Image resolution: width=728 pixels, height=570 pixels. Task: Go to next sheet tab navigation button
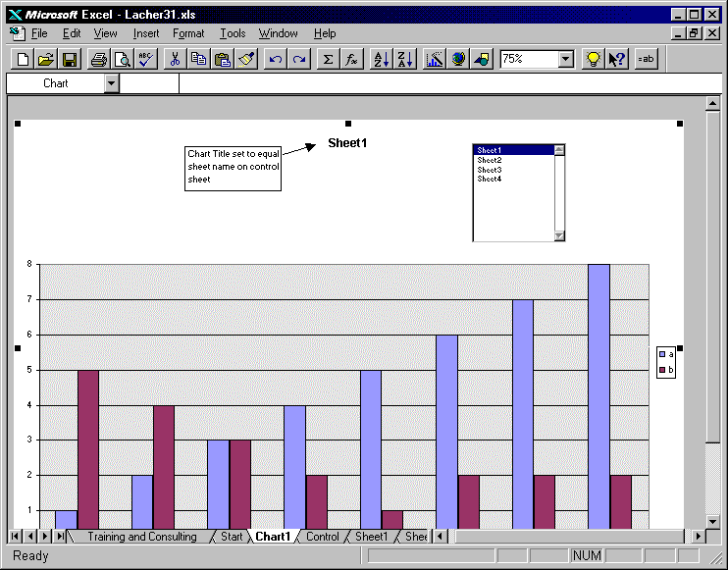(x=44, y=537)
